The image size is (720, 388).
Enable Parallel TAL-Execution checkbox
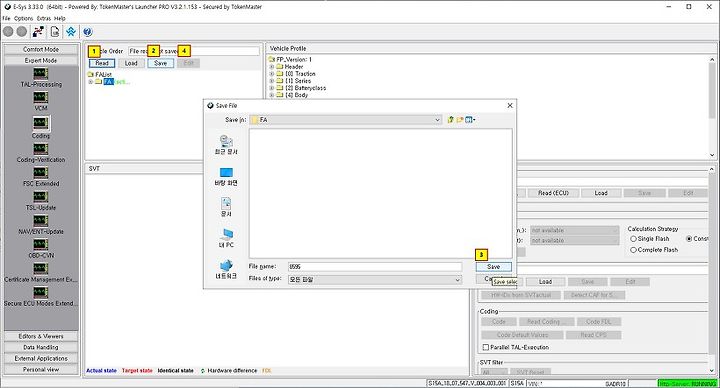pyautogui.click(x=485, y=347)
